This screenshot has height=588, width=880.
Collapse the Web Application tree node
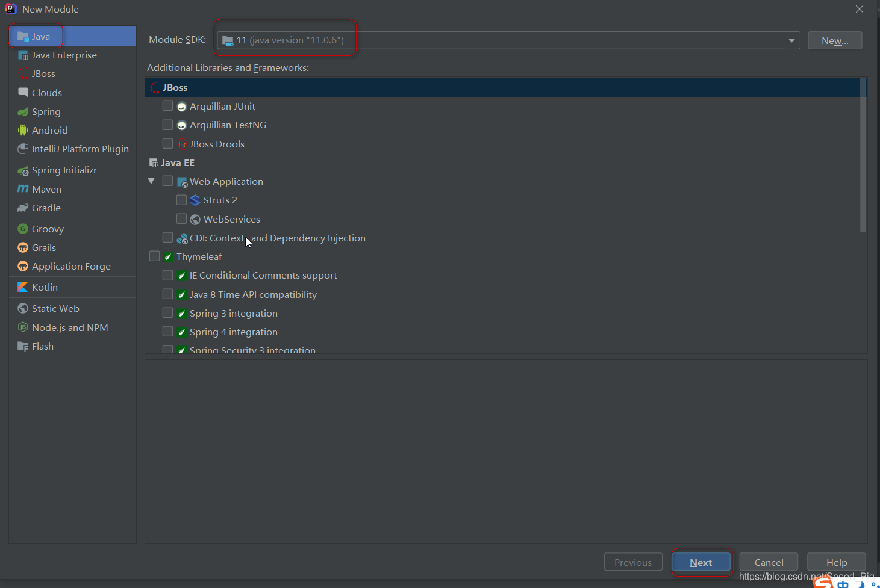click(151, 181)
